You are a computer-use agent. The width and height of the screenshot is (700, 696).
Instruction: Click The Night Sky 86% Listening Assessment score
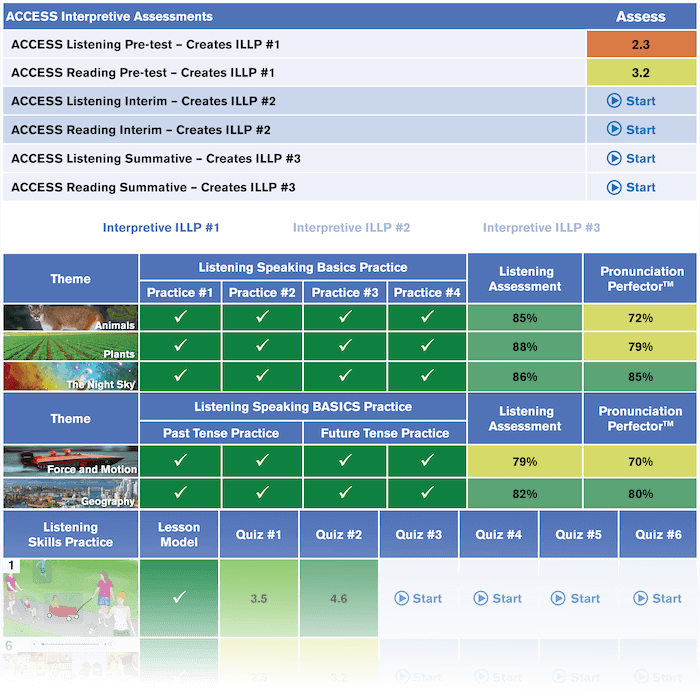tap(525, 376)
